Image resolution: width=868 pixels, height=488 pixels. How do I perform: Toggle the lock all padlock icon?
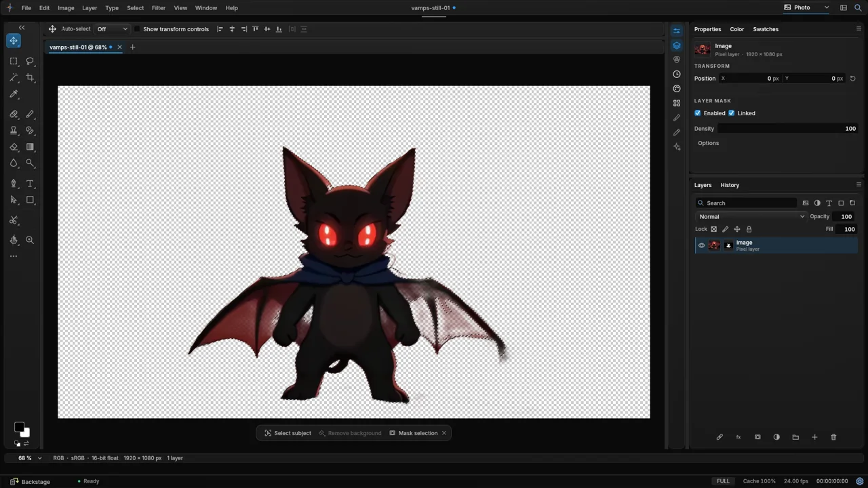749,229
